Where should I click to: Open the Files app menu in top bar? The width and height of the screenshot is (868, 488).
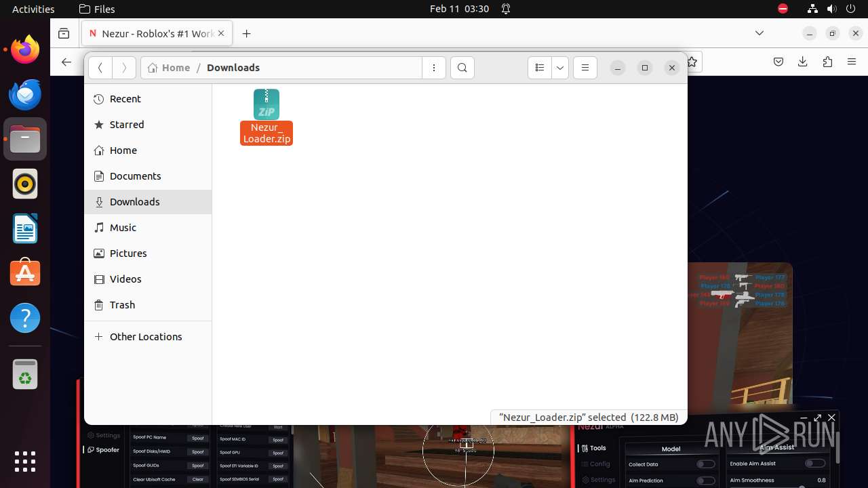tap(97, 9)
